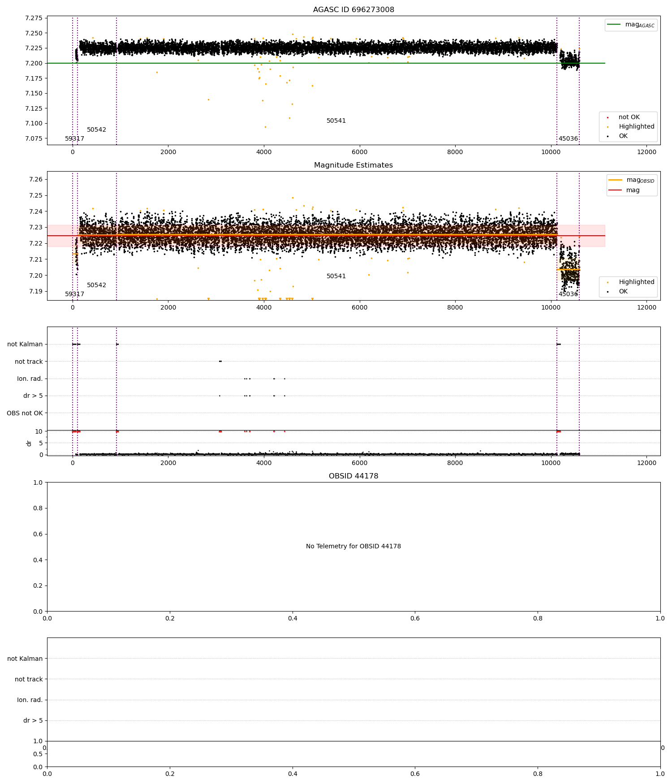The image size is (672, 784).
Task: Click label '59317' in the Magnitude Estimates plot
Action: point(74,294)
